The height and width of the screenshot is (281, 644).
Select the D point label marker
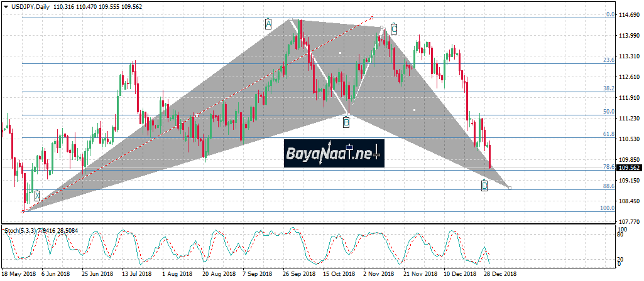coord(484,186)
